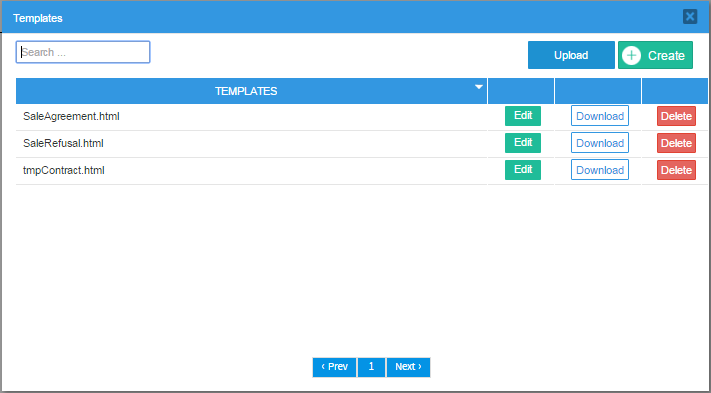Edit the tmpContract.html template

pyautogui.click(x=523, y=170)
